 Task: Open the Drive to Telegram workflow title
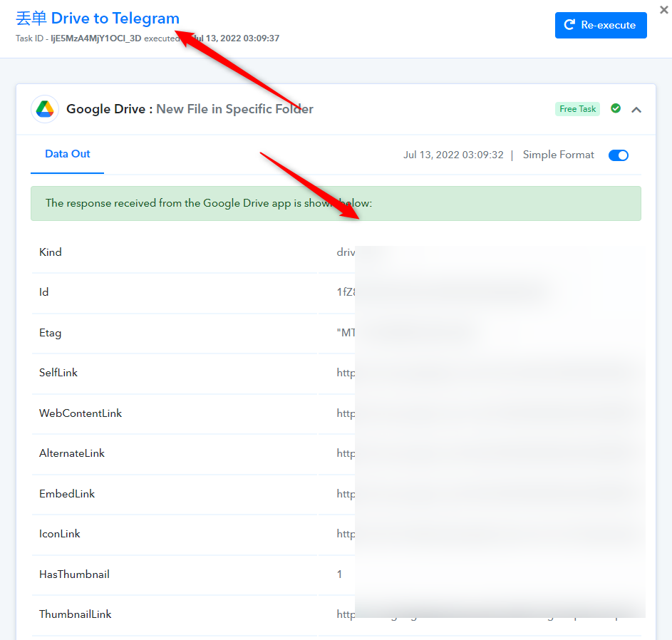point(98,19)
